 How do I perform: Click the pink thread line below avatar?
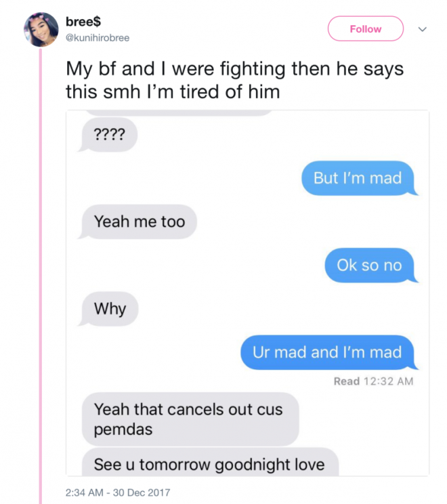[x=41, y=276]
